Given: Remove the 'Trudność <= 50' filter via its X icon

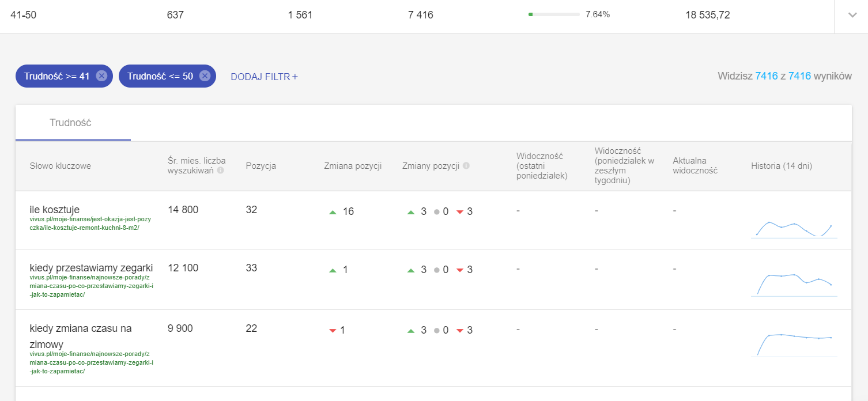Looking at the screenshot, I should pyautogui.click(x=205, y=76).
